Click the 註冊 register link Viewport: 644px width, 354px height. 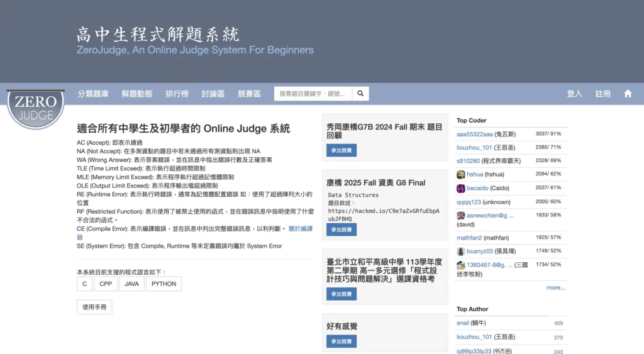(602, 94)
